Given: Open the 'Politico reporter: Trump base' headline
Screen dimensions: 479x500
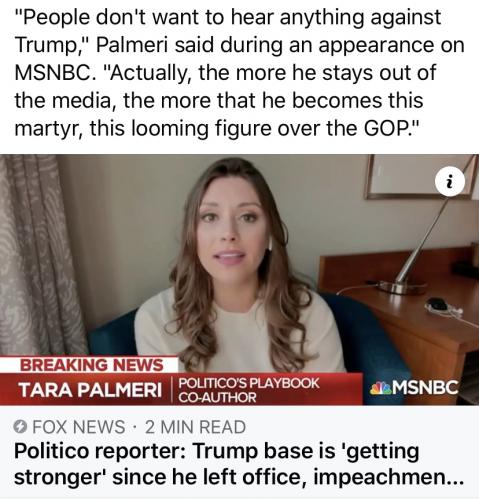Looking at the screenshot, I should click(239, 464).
